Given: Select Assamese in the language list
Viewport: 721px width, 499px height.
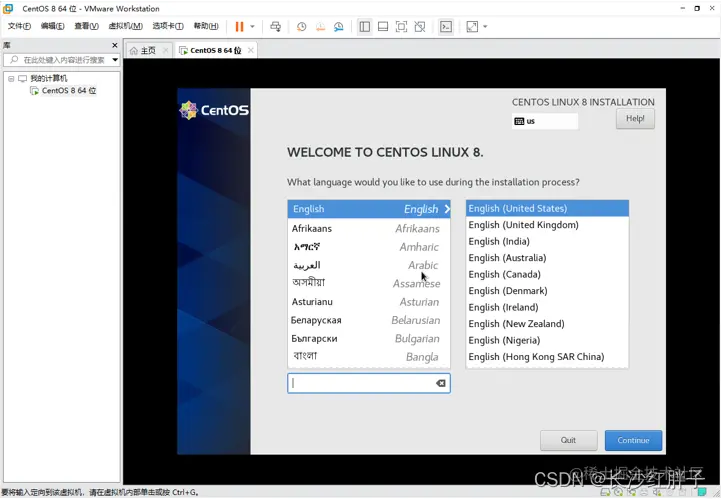Looking at the screenshot, I should coord(369,283).
